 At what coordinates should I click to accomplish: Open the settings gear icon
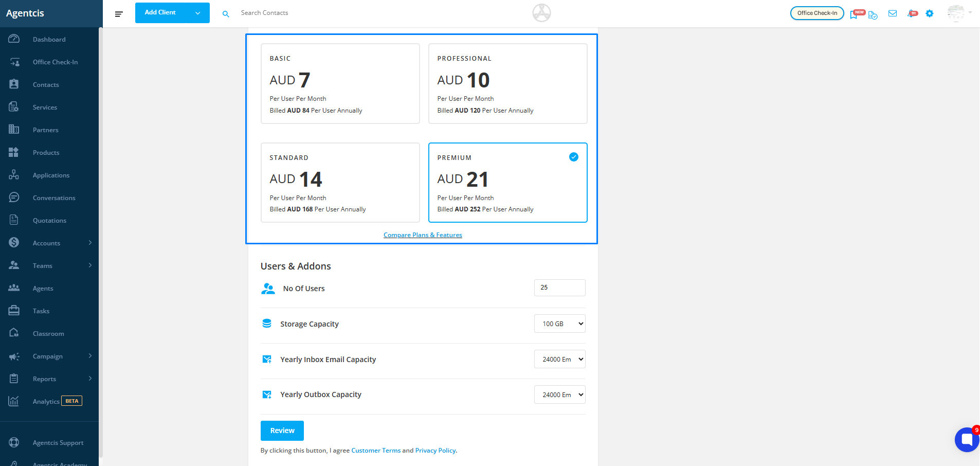coord(930,13)
